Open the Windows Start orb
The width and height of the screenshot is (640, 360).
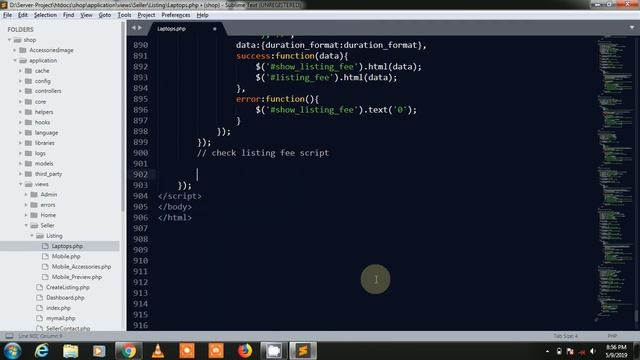tap(12, 351)
